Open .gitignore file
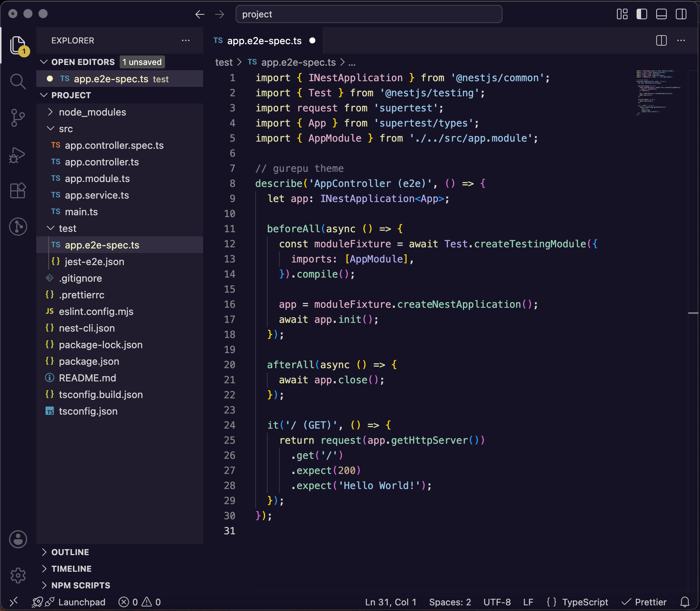The height and width of the screenshot is (611, 700). pyautogui.click(x=120, y=278)
